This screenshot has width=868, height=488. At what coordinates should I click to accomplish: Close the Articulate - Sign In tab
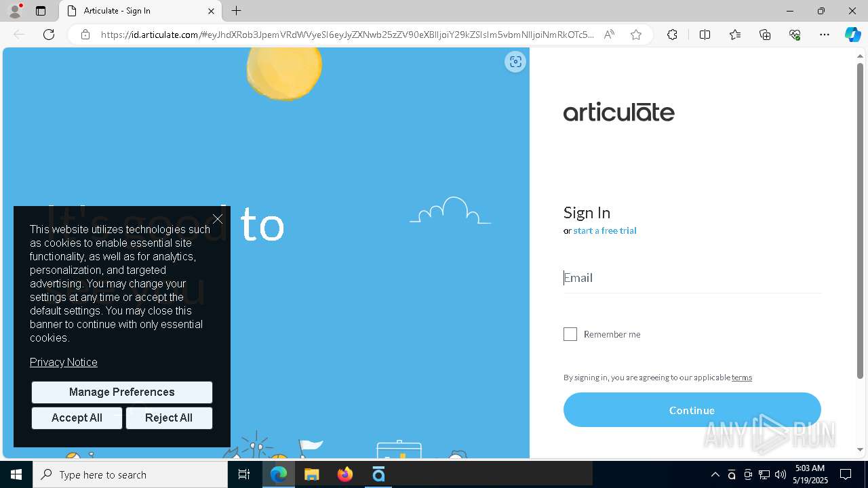pyautogui.click(x=211, y=11)
